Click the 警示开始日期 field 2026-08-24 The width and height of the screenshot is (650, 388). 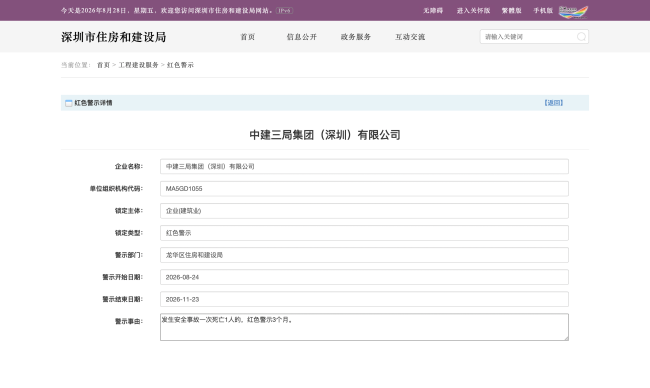[x=364, y=277]
